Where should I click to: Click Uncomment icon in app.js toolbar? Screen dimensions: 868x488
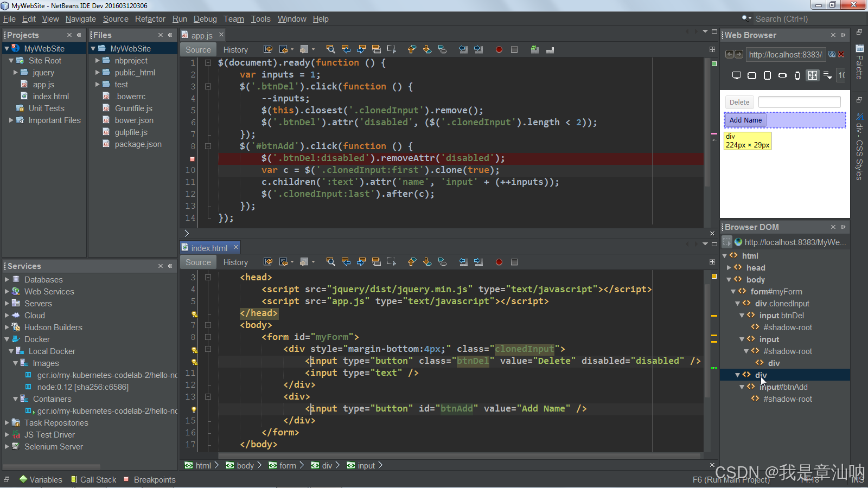[550, 49]
